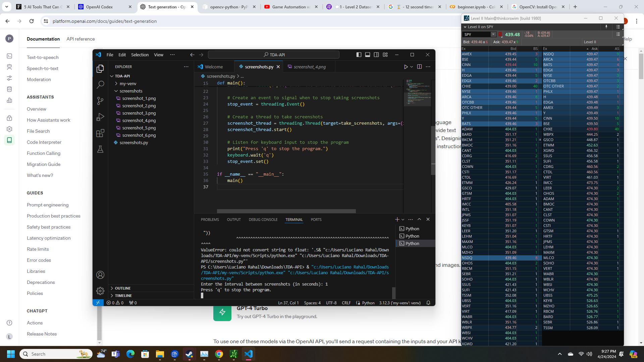Viewport: 644px width, 362px height.
Task: Open the terminal launch profile dropdown
Action: [403, 219]
